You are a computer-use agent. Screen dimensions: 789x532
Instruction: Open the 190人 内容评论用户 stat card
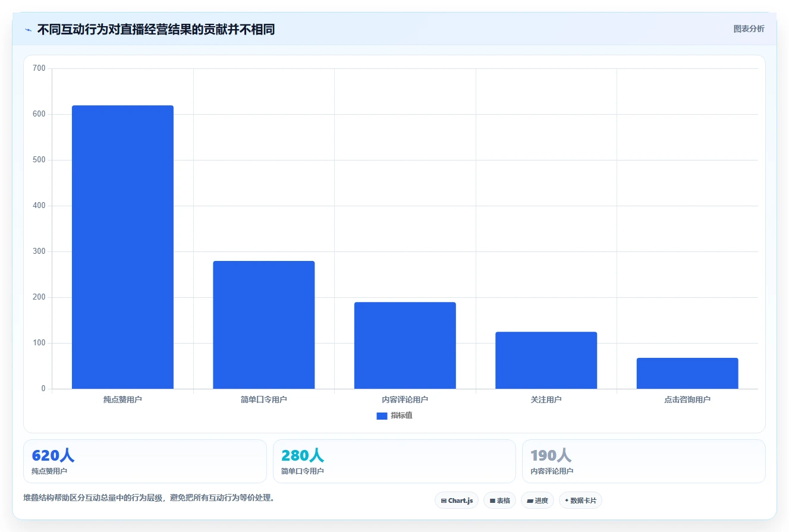click(x=644, y=461)
